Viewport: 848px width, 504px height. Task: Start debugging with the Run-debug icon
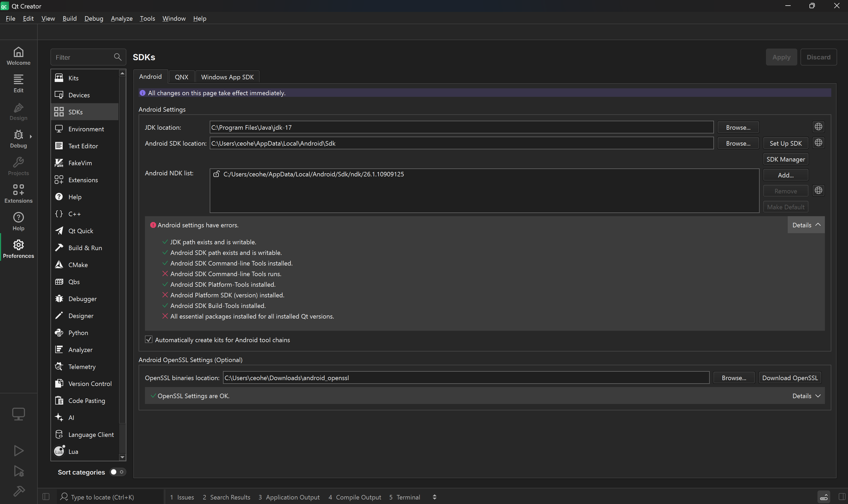(19, 471)
